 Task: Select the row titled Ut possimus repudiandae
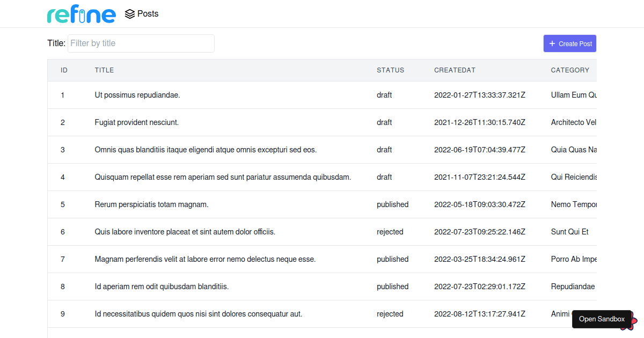(x=137, y=95)
